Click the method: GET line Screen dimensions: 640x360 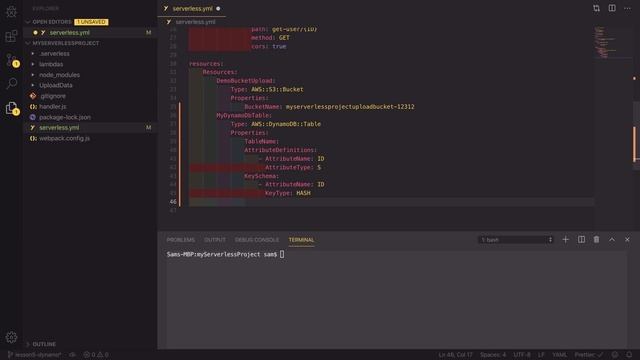coord(270,38)
